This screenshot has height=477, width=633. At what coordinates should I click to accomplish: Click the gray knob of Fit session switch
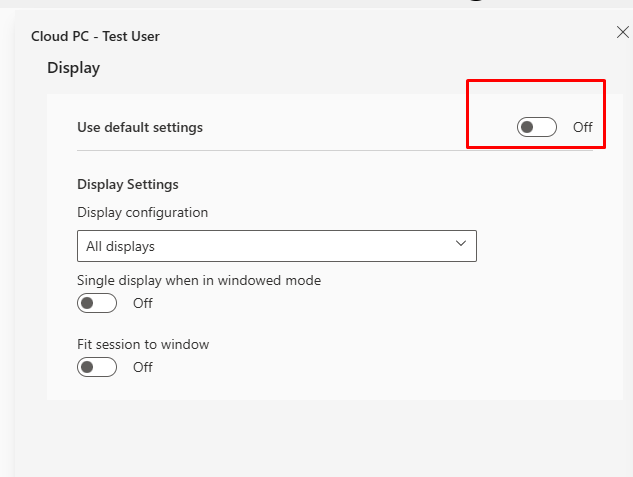[x=88, y=367]
